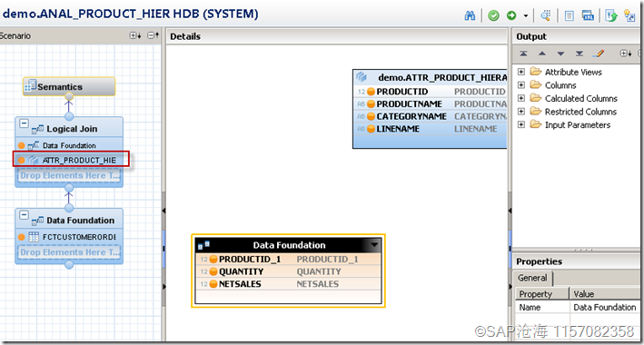Select the Semantics node
The height and width of the screenshot is (345, 644).
pos(69,86)
